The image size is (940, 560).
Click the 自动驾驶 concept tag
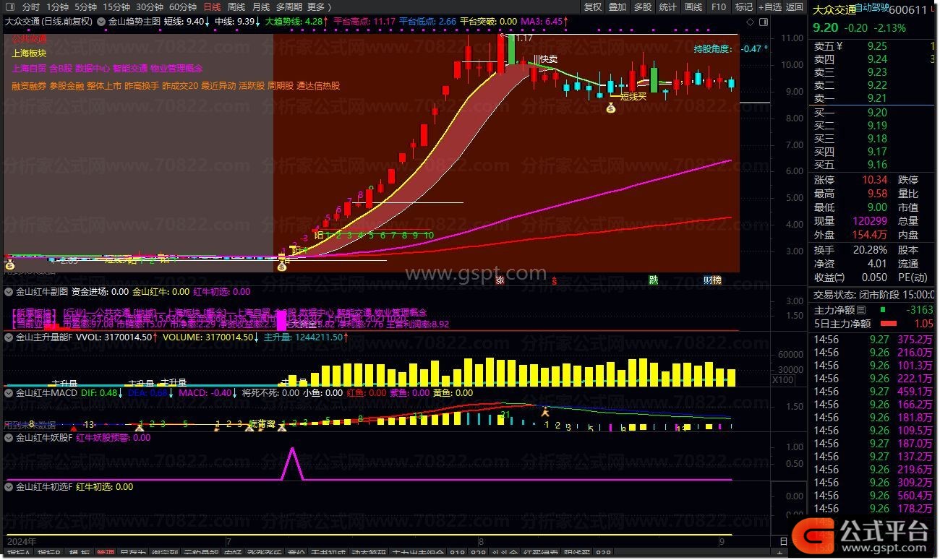872,9
